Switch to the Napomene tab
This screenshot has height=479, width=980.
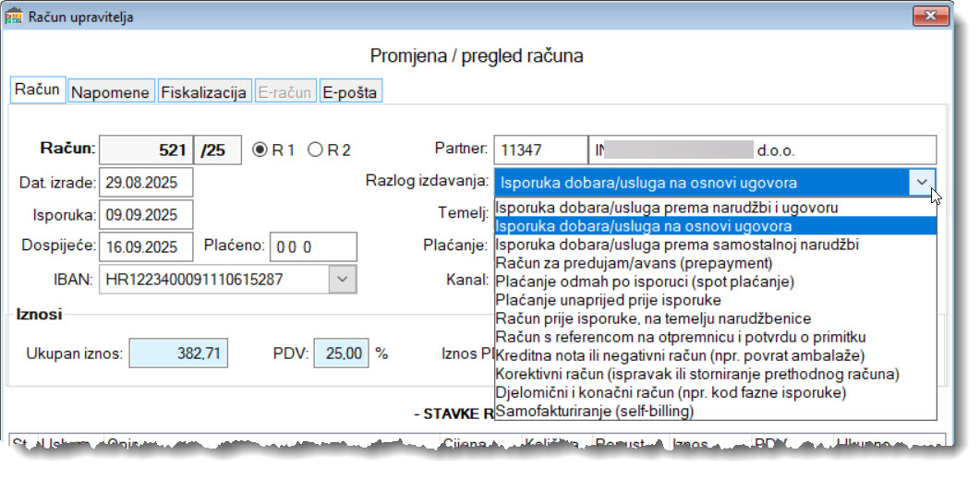[x=110, y=92]
